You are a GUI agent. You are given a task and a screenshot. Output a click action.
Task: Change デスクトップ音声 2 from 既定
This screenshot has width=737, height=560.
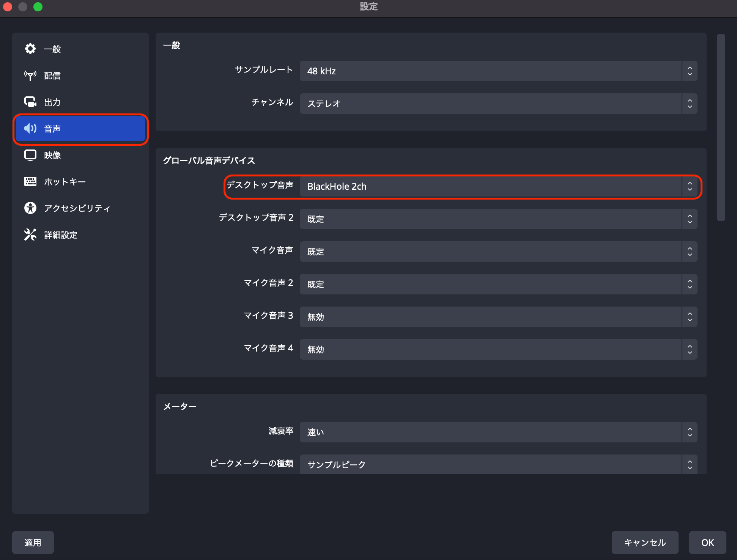coord(497,219)
